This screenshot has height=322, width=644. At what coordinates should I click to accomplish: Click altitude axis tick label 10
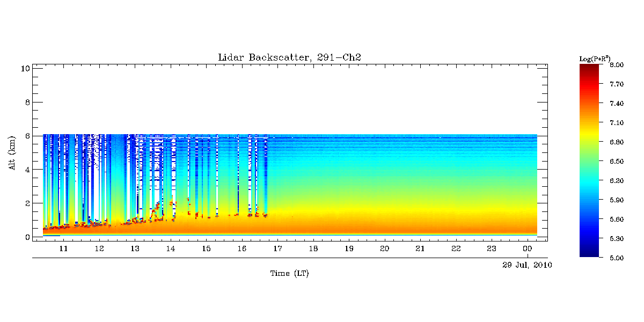point(25,69)
